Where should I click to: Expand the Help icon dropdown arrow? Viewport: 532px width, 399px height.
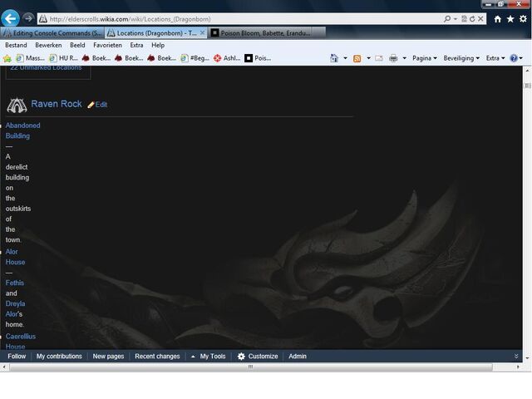(x=521, y=58)
